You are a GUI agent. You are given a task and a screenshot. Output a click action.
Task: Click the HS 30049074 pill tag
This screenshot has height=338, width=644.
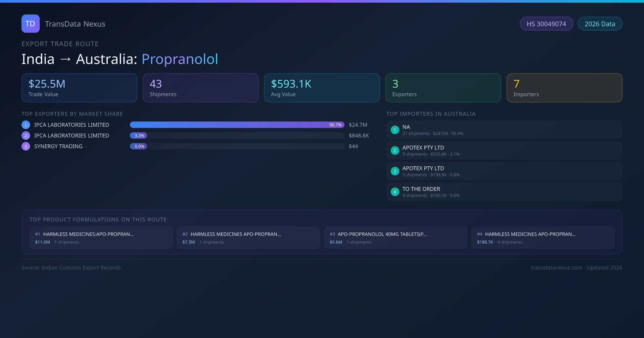coord(546,24)
